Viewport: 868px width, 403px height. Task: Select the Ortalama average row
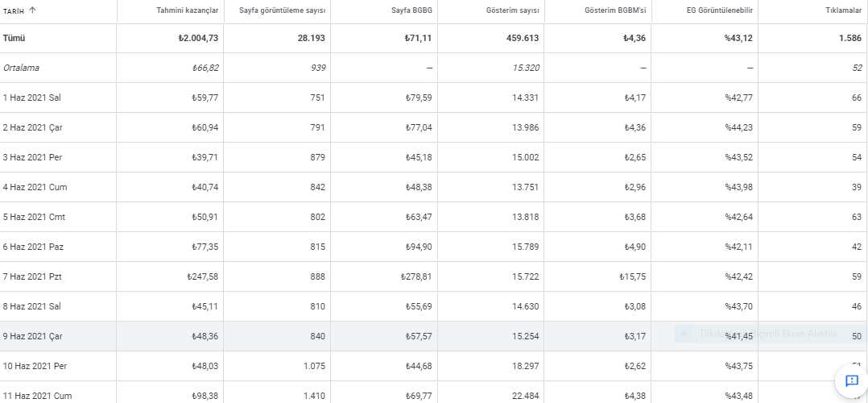click(x=434, y=68)
